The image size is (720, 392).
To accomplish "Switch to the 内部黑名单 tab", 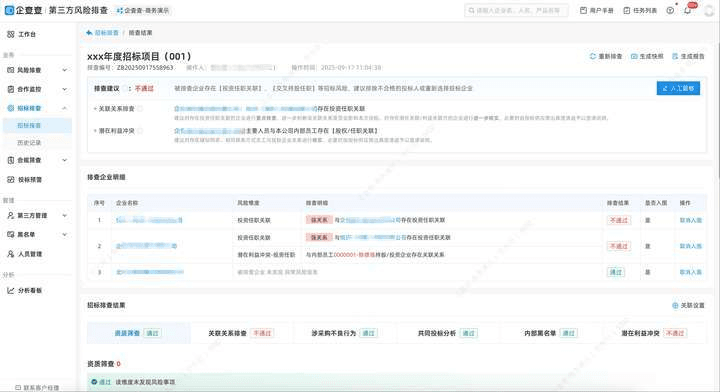I will point(551,333).
